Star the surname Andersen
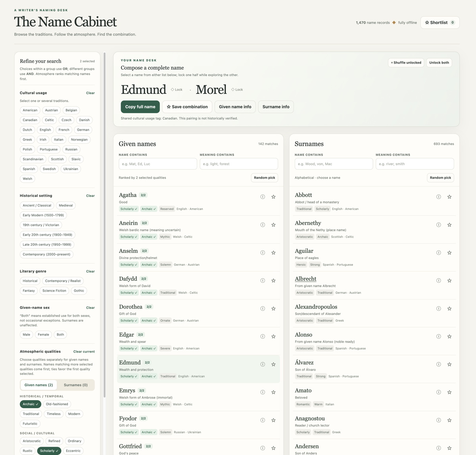The image size is (476, 455). click(449, 448)
